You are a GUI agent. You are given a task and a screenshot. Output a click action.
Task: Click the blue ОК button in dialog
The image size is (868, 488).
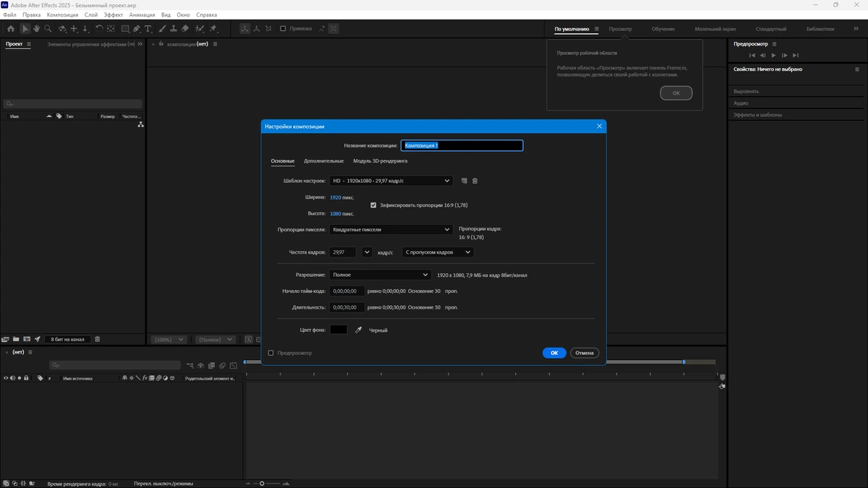(554, 353)
